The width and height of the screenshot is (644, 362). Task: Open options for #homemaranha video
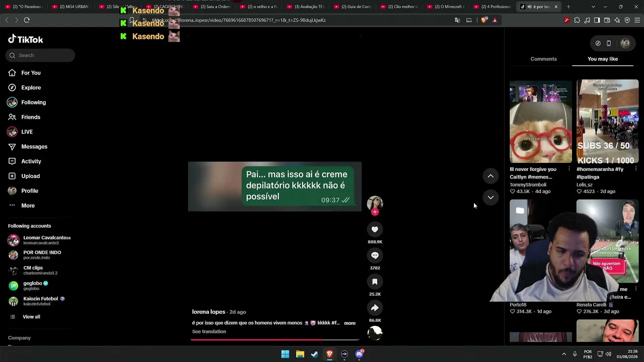pyautogui.click(x=636, y=169)
